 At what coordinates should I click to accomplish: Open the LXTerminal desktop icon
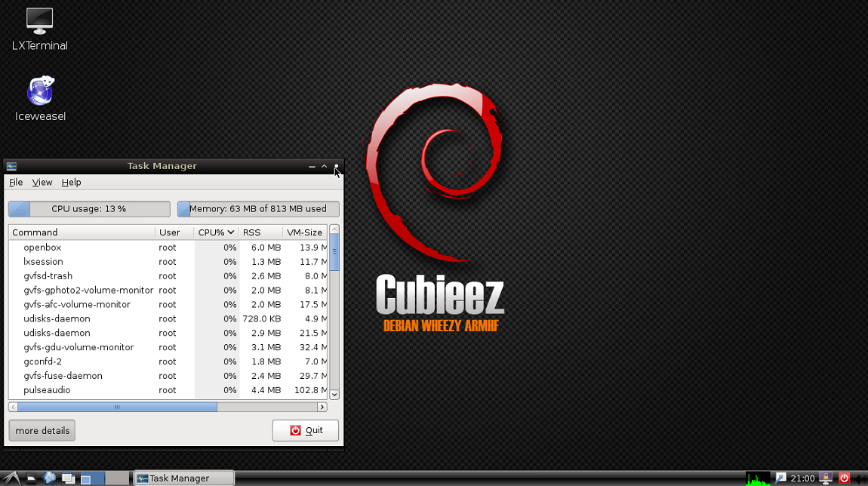click(39, 30)
